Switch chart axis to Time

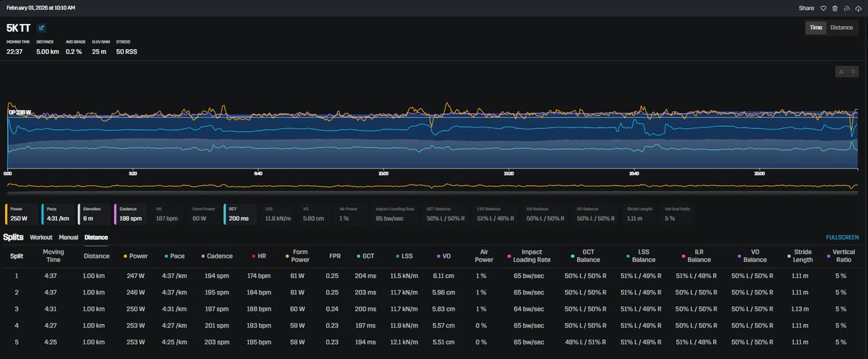pos(816,28)
